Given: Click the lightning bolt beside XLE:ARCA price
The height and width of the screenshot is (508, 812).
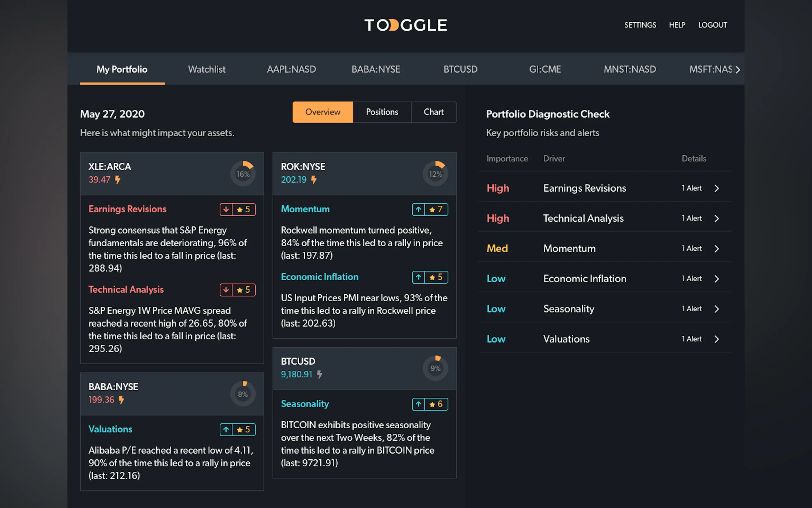Looking at the screenshot, I should click(x=118, y=180).
